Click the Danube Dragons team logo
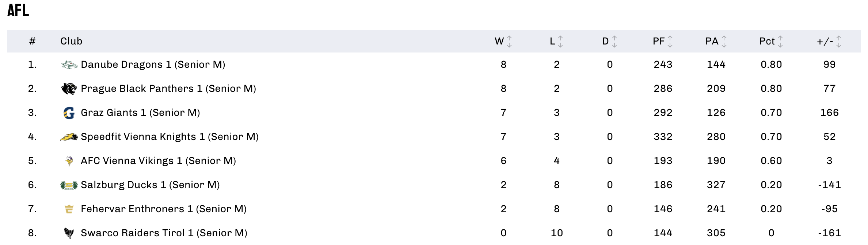The width and height of the screenshot is (868, 245). 69,65
